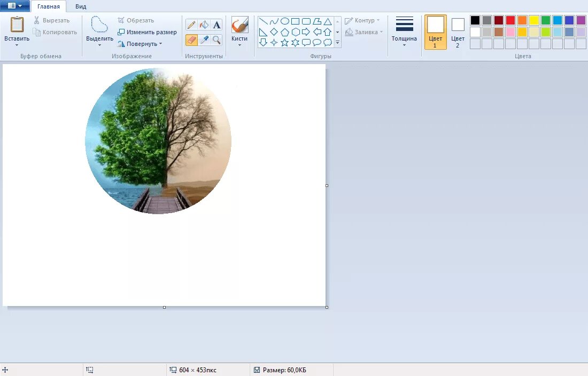Activate the Цвет 1 color button
The image size is (588, 376).
[435, 32]
